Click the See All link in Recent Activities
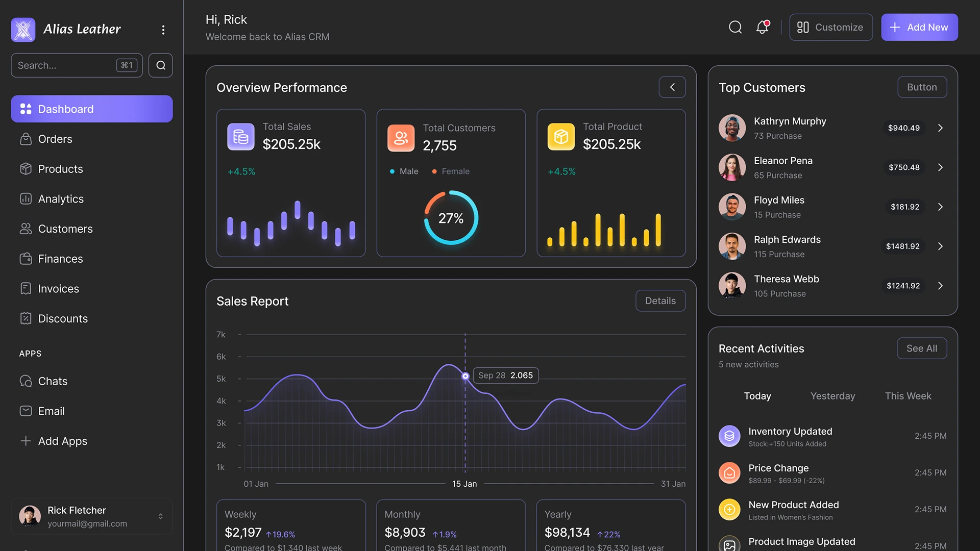 (x=922, y=348)
